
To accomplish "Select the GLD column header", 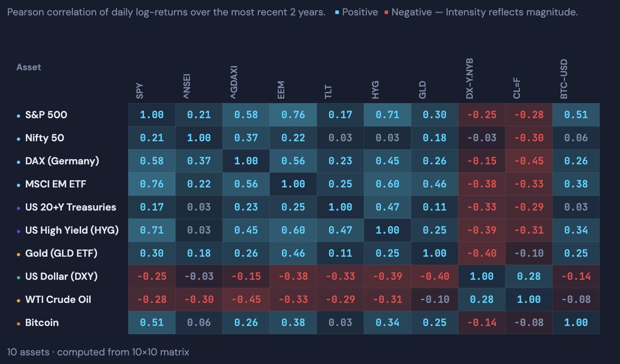I will [422, 90].
